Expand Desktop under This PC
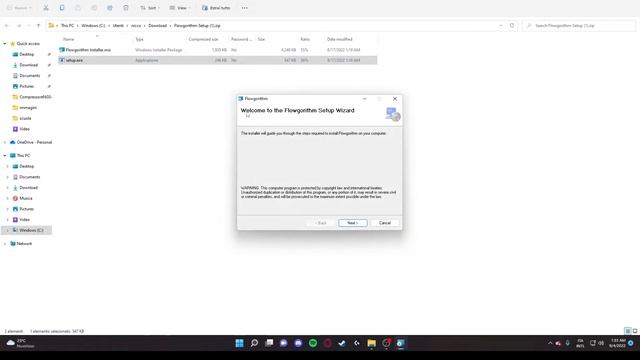Image resolution: width=640 pixels, height=360 pixels. point(7,167)
